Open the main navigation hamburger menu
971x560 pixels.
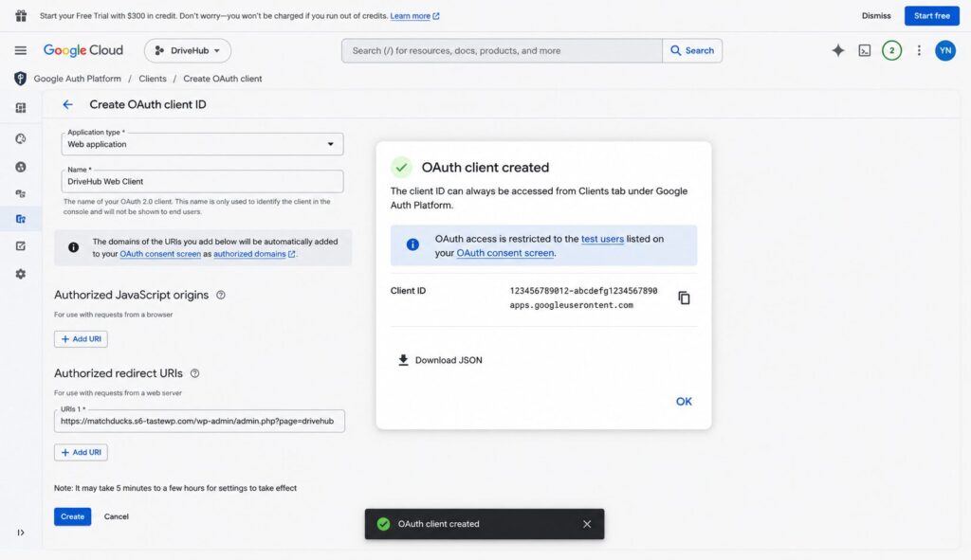[x=21, y=51]
